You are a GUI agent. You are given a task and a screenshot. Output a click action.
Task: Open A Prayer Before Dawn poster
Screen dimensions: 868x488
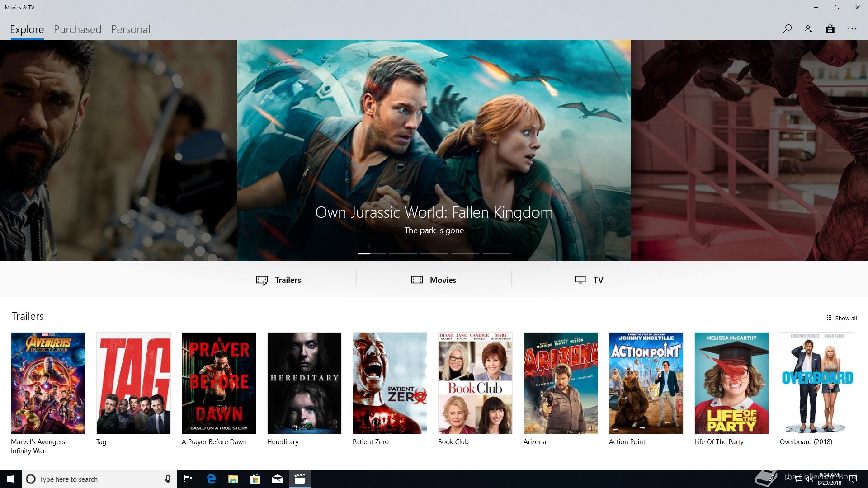click(219, 383)
